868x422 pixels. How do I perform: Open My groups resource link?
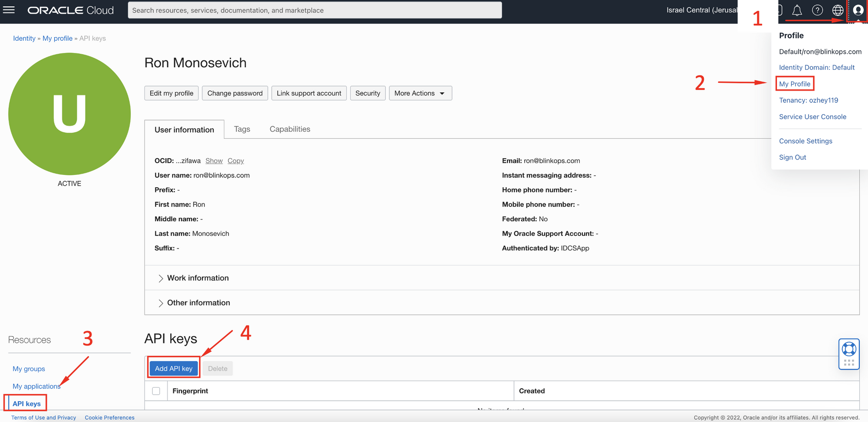tap(29, 369)
